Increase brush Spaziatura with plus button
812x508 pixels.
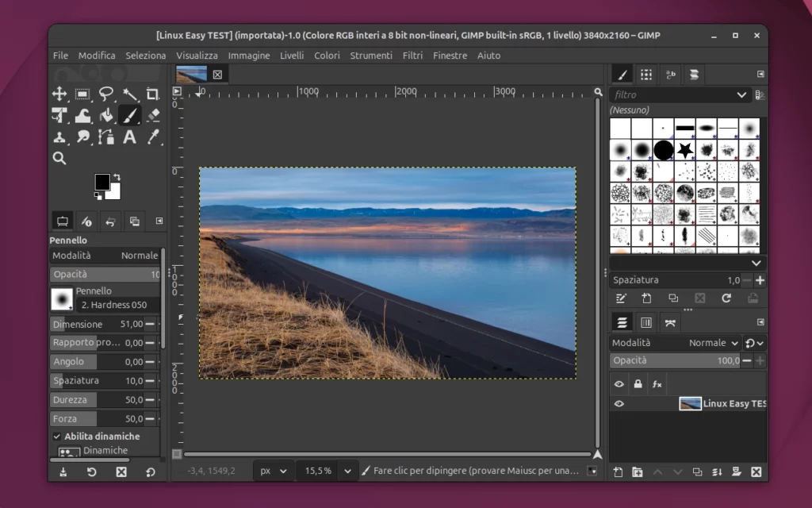click(760, 280)
